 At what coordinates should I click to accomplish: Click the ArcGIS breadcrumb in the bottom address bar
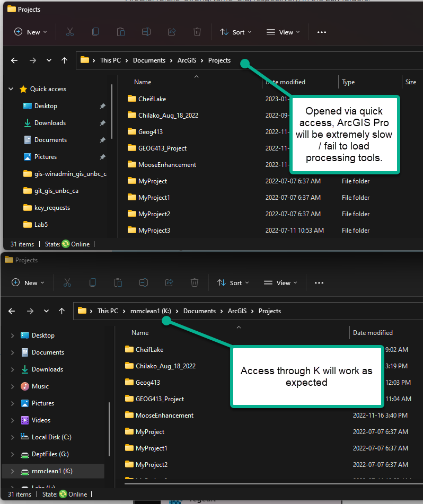(237, 311)
